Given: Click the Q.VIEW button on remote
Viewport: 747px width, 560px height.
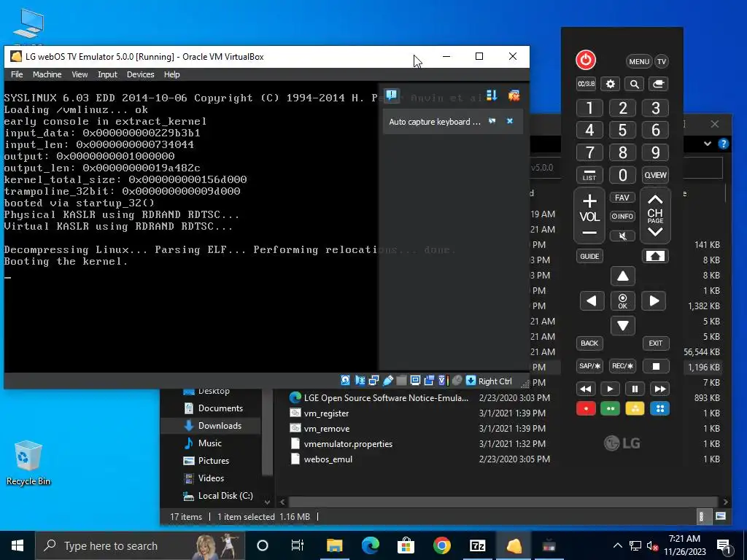Looking at the screenshot, I should pyautogui.click(x=656, y=175).
